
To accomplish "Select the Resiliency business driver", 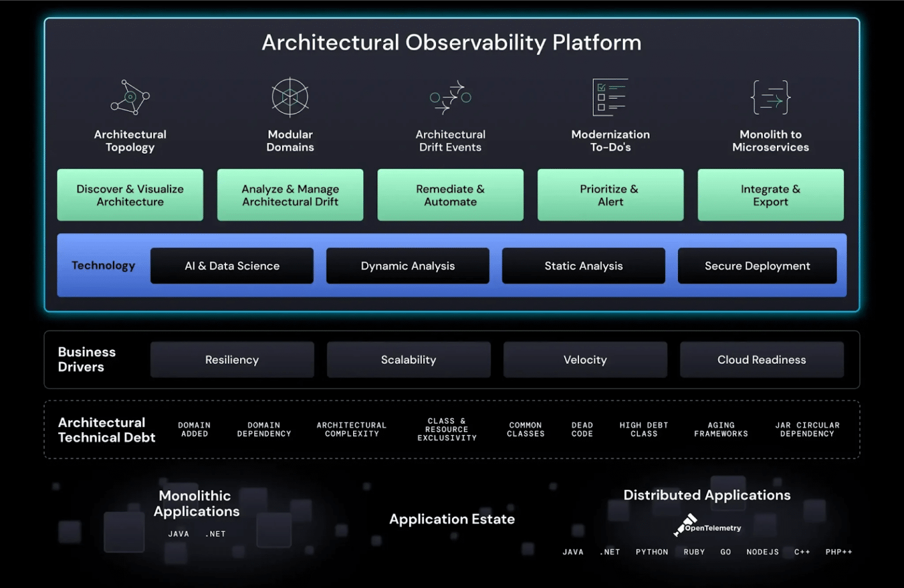I will tap(232, 360).
